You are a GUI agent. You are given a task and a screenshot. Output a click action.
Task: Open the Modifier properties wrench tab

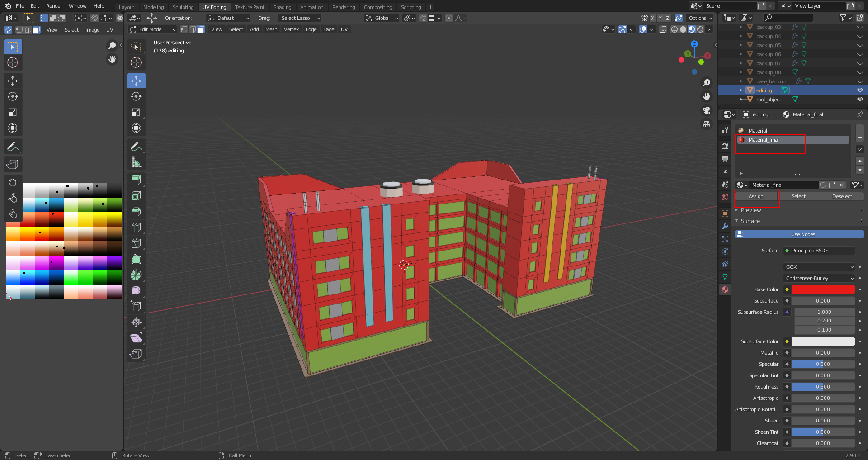(725, 226)
